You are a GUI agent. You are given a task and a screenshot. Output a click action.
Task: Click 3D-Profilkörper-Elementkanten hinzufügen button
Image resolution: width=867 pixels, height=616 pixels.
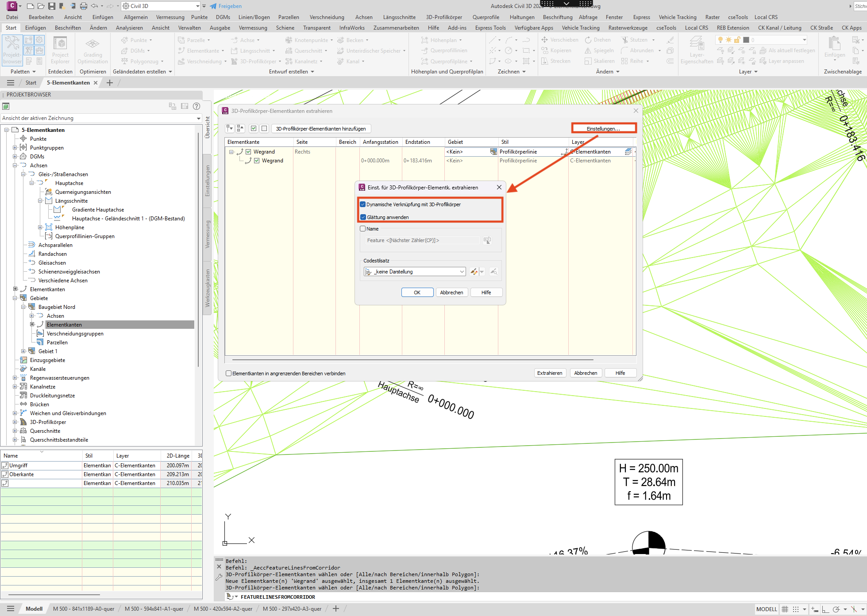(x=321, y=129)
